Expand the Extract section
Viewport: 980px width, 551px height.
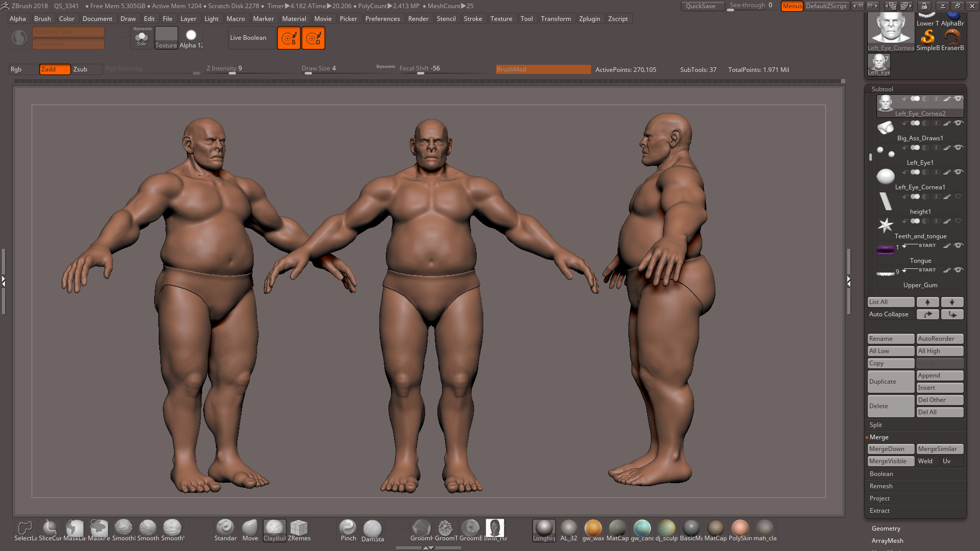879,511
